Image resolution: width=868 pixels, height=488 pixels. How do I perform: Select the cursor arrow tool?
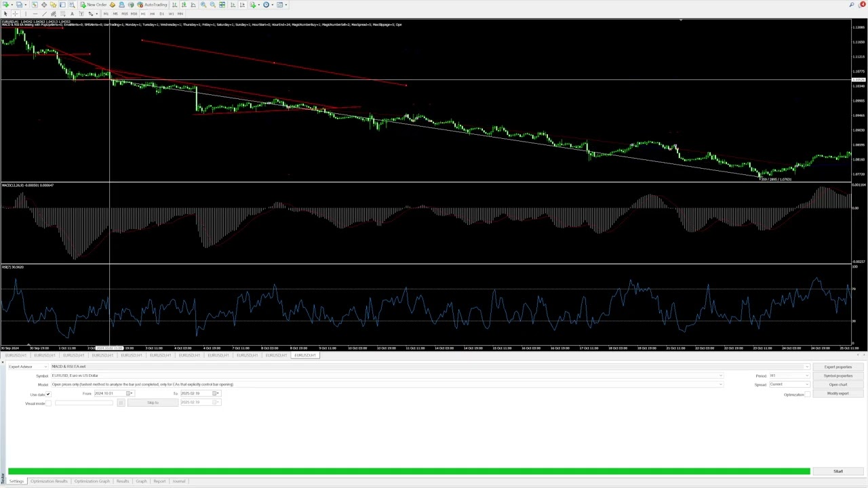(x=5, y=14)
